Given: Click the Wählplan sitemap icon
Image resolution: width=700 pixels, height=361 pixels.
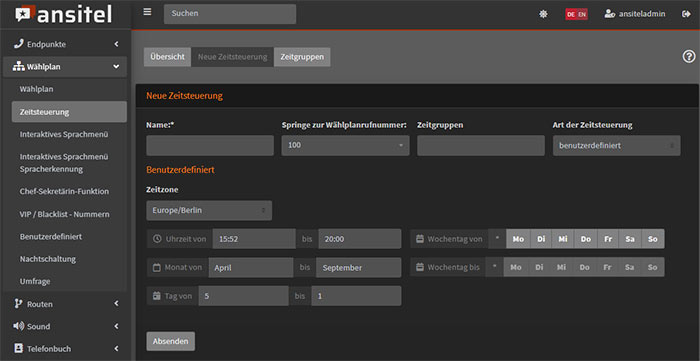Looking at the screenshot, I should coord(19,67).
